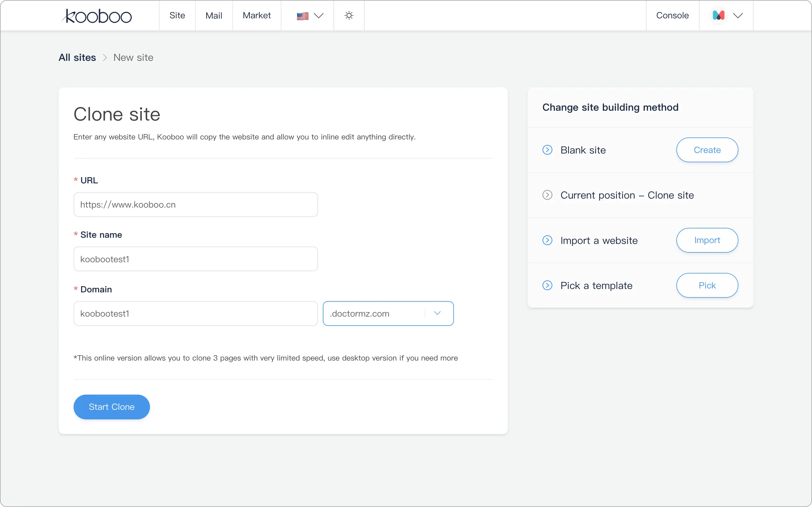
Task: Click the arrow icon beside Current position – Clone site
Action: [x=547, y=195]
